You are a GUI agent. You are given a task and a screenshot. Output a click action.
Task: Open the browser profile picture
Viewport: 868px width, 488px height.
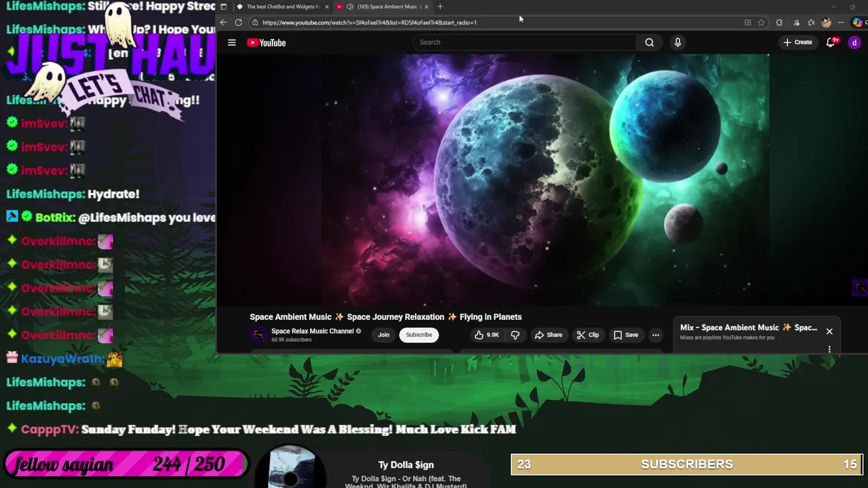(826, 22)
